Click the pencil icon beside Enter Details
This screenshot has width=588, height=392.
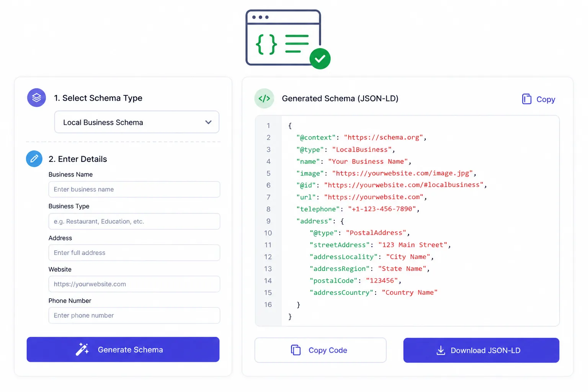tap(34, 158)
